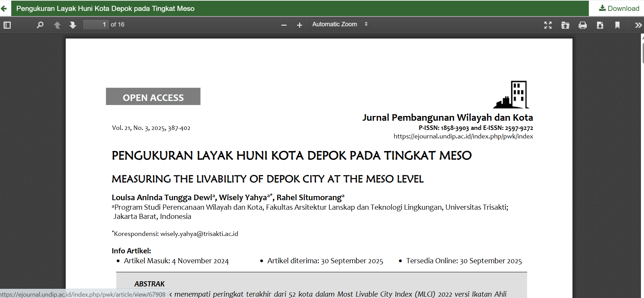Image resolution: width=644 pixels, height=298 pixels.
Task: Save the PDF using the toolbar download icon
Action: click(x=600, y=25)
